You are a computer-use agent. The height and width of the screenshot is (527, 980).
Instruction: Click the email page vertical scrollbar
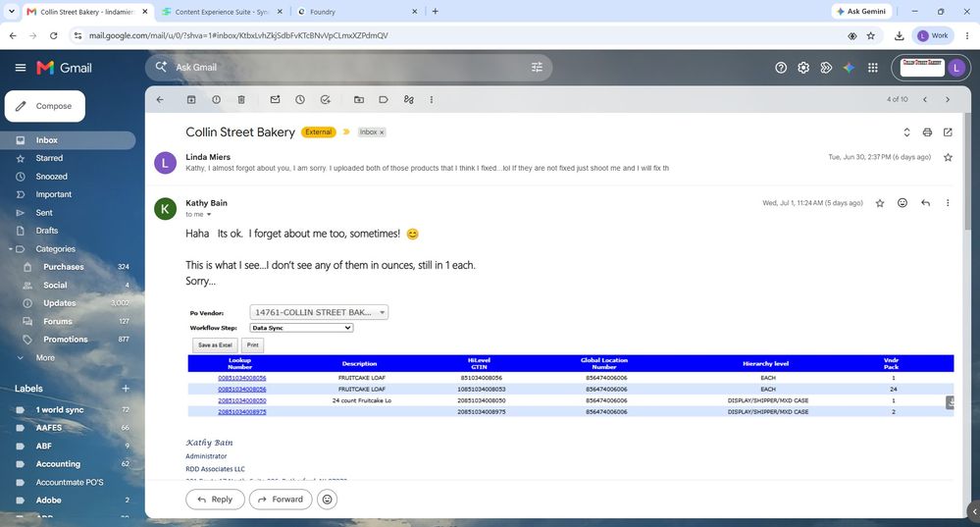pos(967,172)
